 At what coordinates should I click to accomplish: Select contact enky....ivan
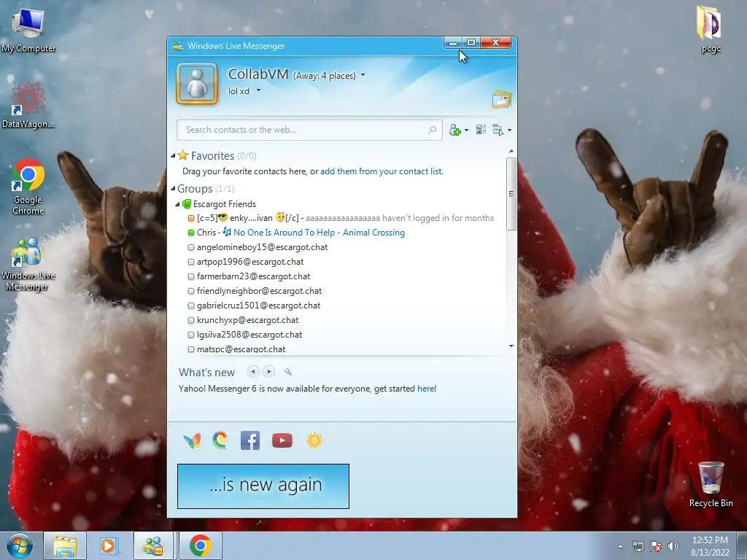pos(341,218)
